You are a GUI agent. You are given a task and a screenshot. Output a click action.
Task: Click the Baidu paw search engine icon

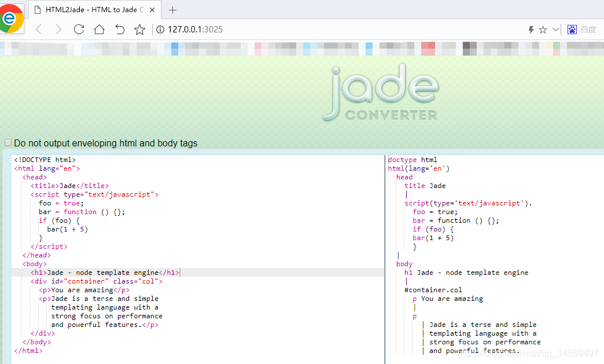pyautogui.click(x=572, y=30)
